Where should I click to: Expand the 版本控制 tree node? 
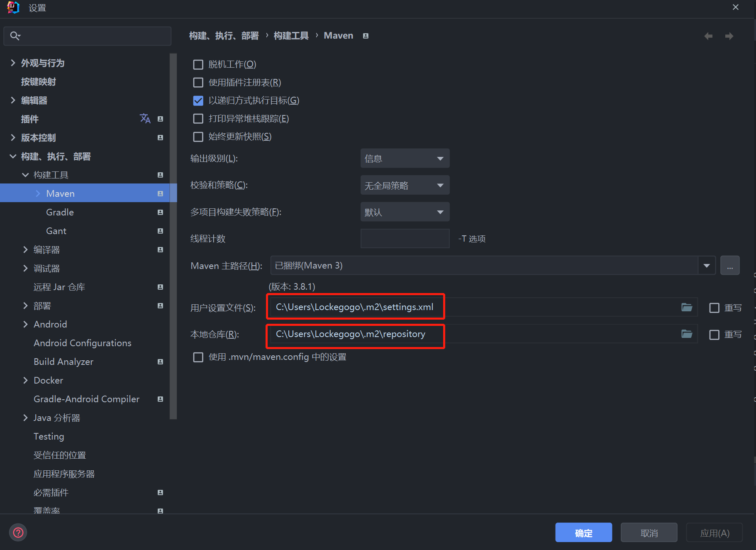click(13, 137)
